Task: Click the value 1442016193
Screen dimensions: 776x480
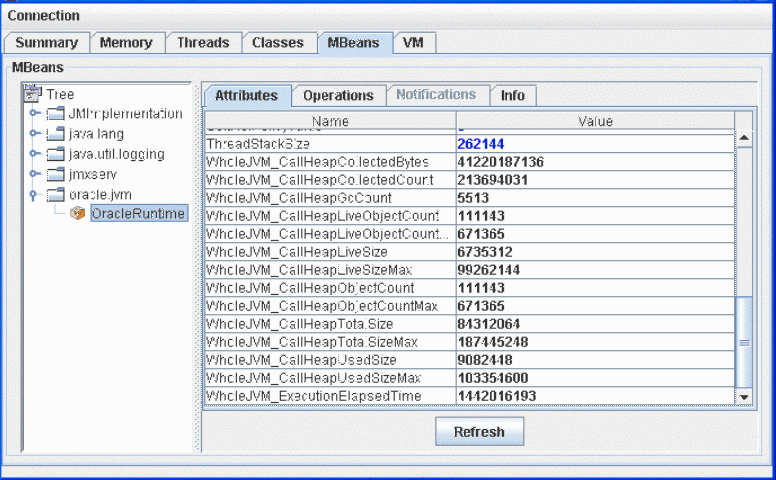Action: click(496, 396)
